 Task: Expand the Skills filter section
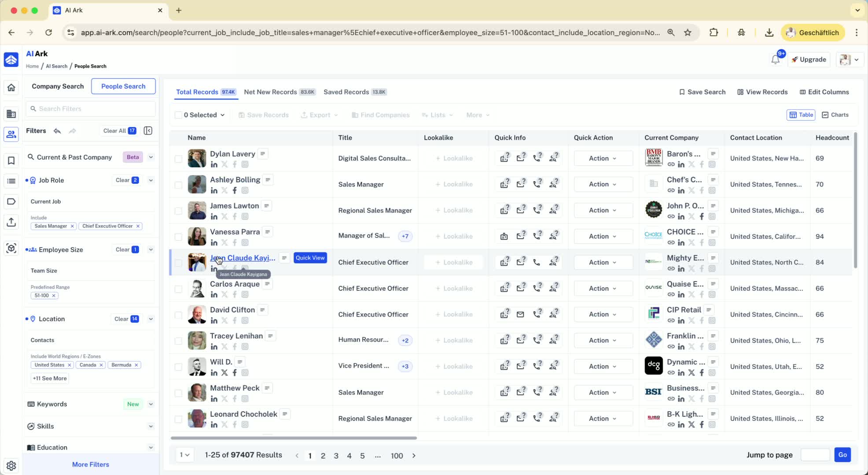(151, 427)
